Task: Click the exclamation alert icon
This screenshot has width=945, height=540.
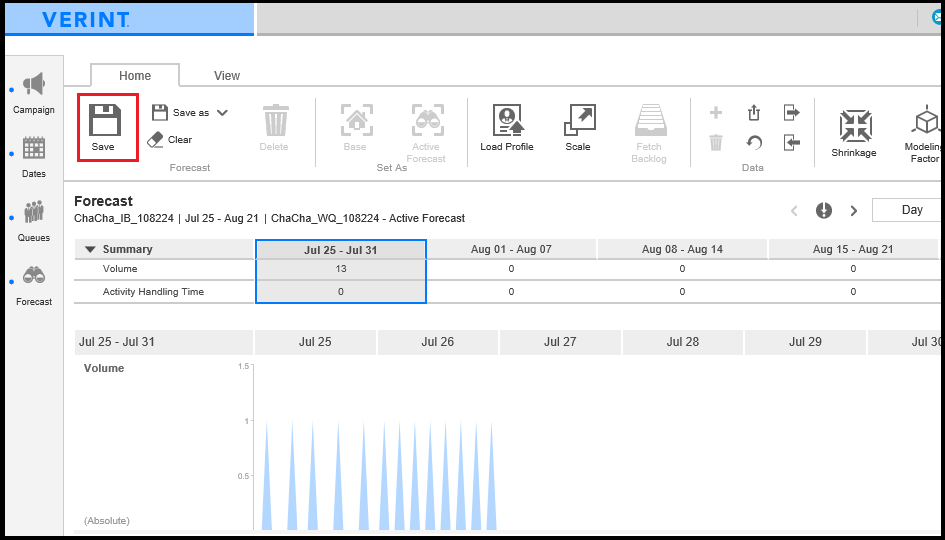Action: pos(824,210)
